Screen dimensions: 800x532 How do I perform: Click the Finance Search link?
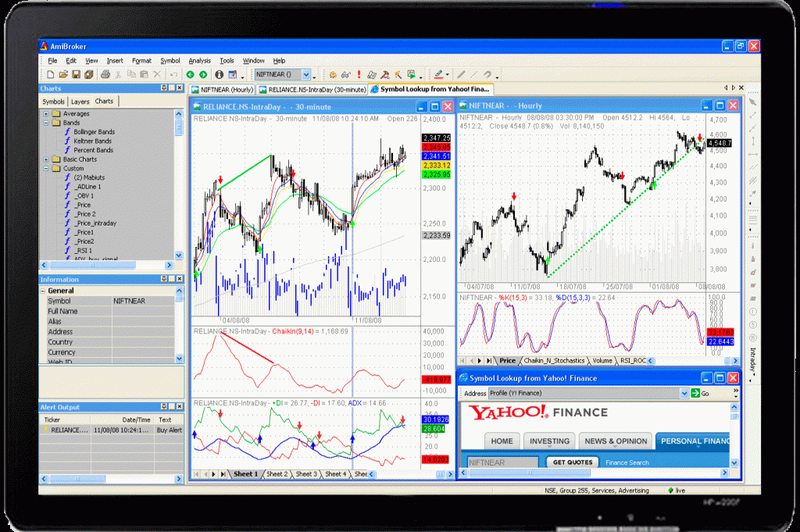pyautogui.click(x=627, y=462)
